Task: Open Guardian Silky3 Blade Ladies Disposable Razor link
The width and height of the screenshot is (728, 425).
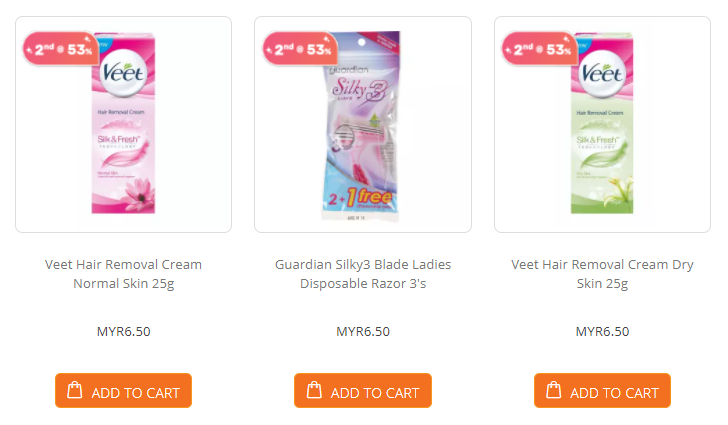Action: tap(363, 274)
